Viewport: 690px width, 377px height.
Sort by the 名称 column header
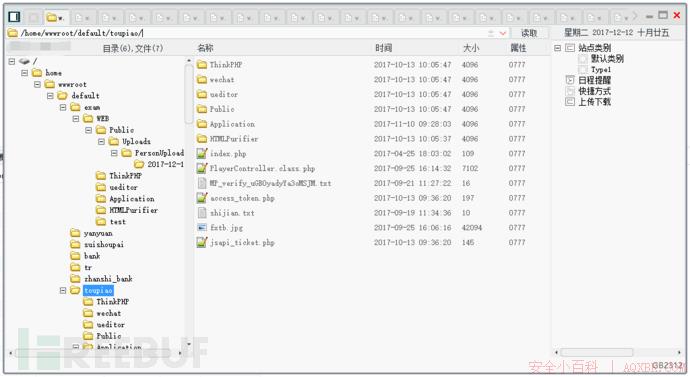[x=206, y=48]
